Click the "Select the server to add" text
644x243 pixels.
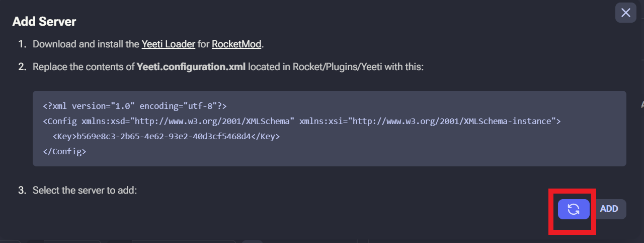85,191
